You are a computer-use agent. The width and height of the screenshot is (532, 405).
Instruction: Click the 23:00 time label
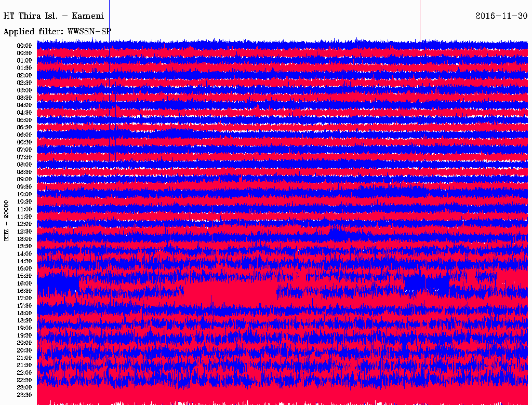point(24,387)
